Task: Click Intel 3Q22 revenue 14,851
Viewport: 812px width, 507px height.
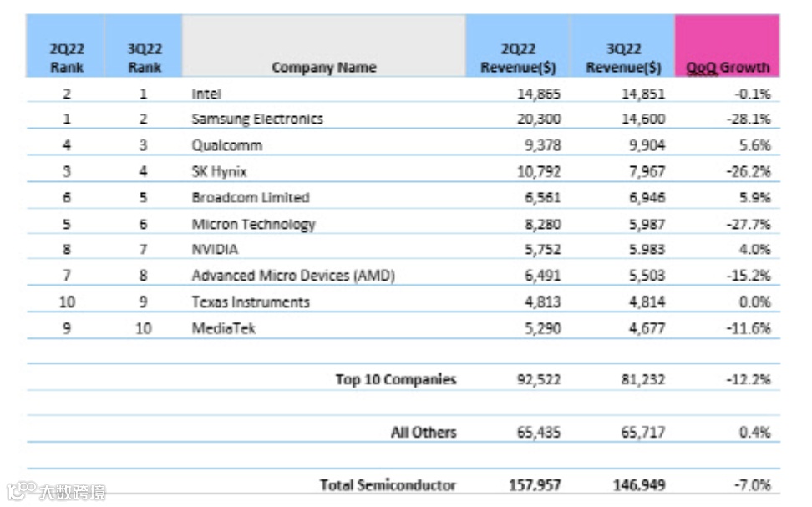Action: click(643, 94)
